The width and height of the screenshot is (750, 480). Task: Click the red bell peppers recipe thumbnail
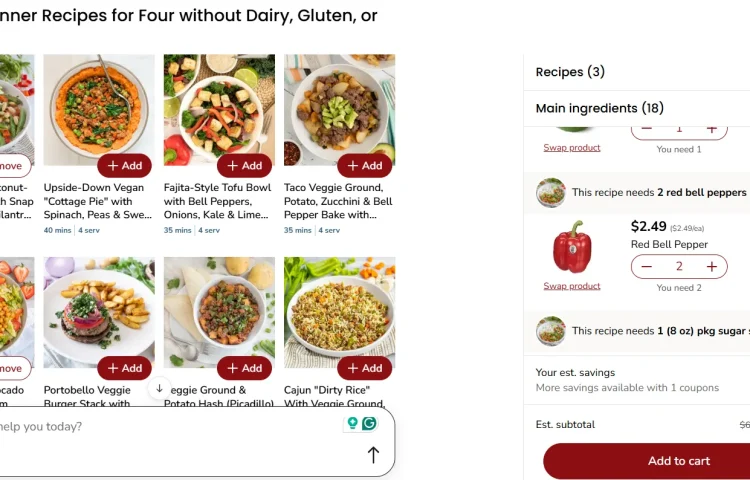click(x=551, y=192)
